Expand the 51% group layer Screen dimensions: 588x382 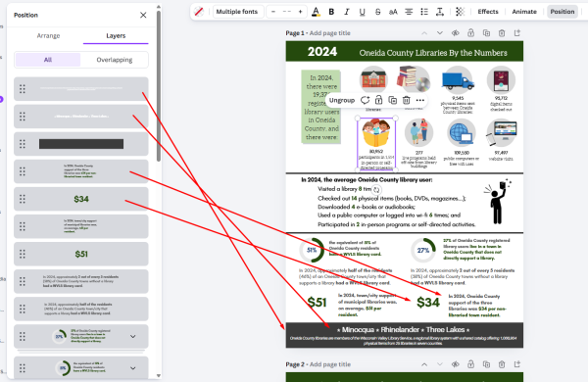click(x=132, y=367)
